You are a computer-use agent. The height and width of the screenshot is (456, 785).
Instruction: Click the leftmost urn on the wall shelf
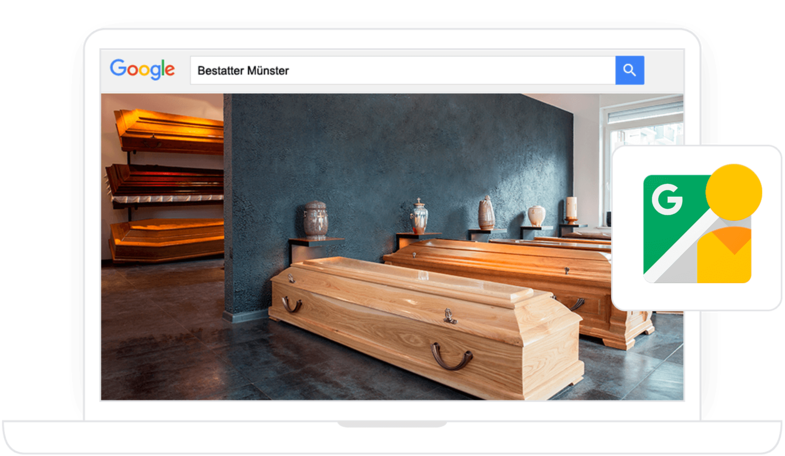coord(315,218)
